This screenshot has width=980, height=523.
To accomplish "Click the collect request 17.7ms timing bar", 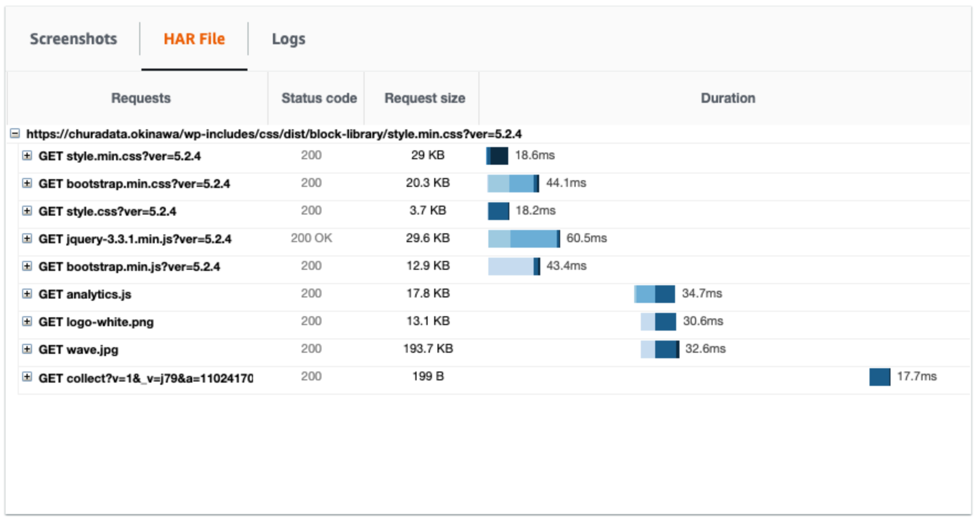I will [879, 377].
